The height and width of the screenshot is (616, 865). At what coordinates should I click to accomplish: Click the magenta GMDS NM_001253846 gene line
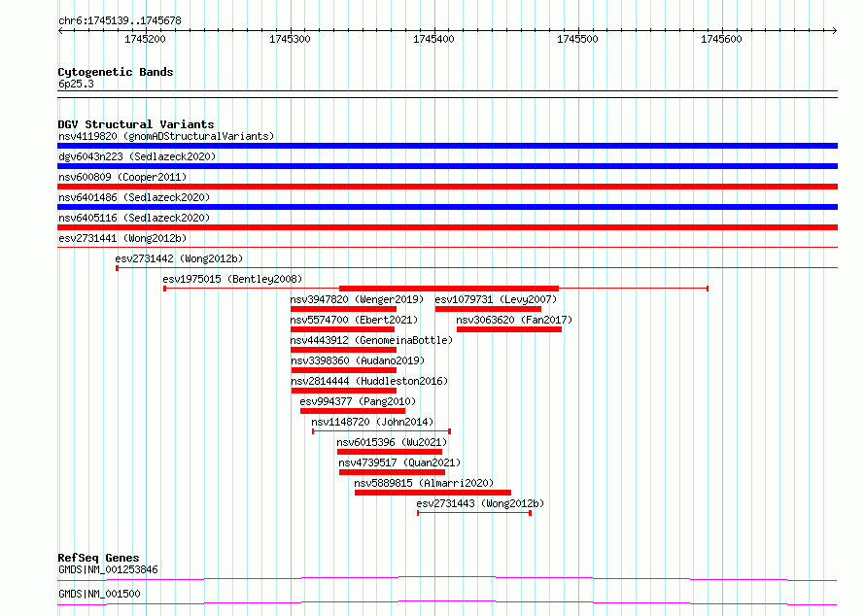447,578
